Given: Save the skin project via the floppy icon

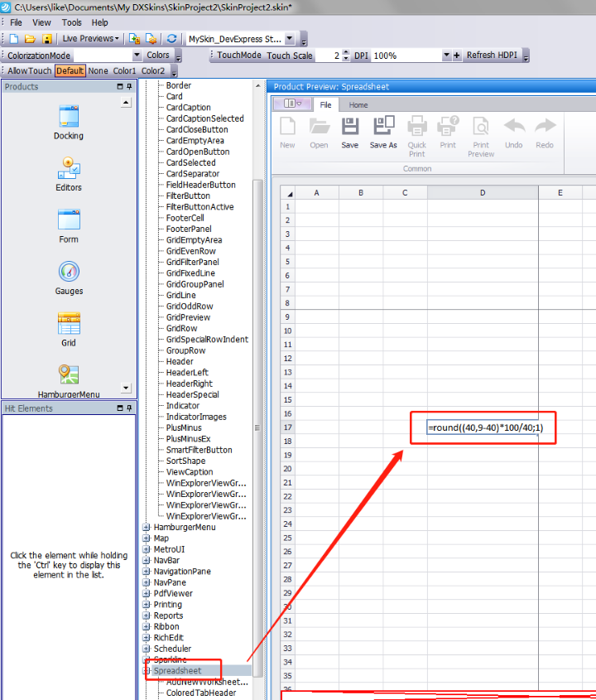Looking at the screenshot, I should 47,39.
